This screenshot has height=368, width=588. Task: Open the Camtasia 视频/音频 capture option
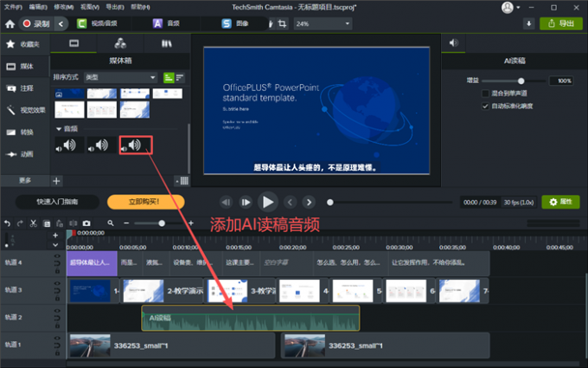point(98,23)
